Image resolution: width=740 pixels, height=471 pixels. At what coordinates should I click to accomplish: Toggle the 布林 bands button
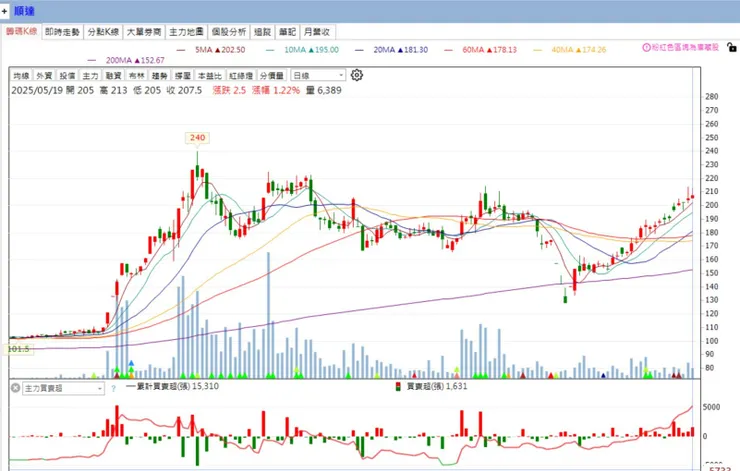click(x=137, y=76)
